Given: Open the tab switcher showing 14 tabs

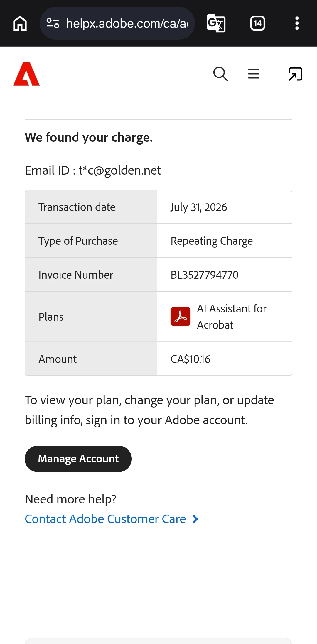Looking at the screenshot, I should [x=257, y=23].
